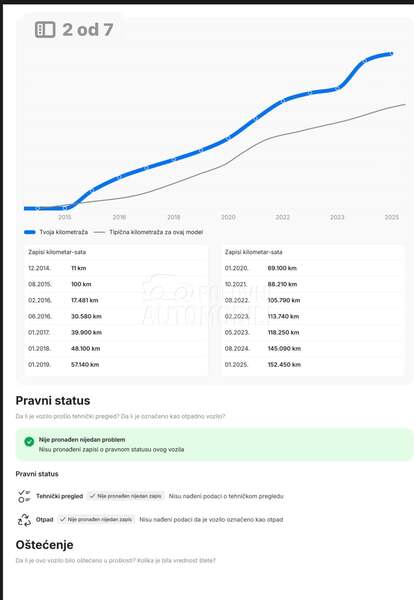Screen dimensions: 414x600
Task: Click the 'Oštećenje' section heading
Action: click(x=44, y=545)
